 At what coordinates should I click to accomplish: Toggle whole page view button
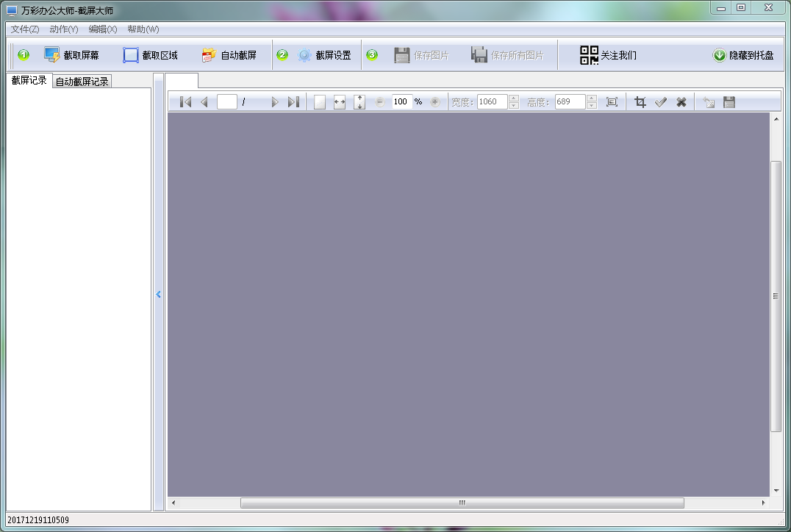pyautogui.click(x=320, y=102)
